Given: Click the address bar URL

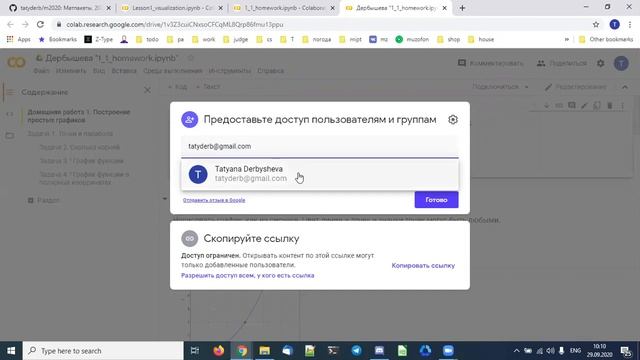Looking at the screenshot, I should (175, 24).
